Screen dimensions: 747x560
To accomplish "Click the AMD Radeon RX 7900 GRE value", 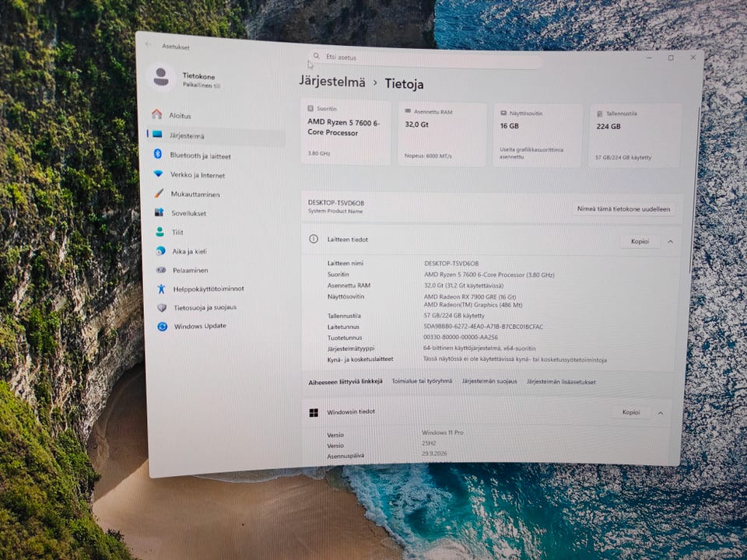I will (x=470, y=296).
